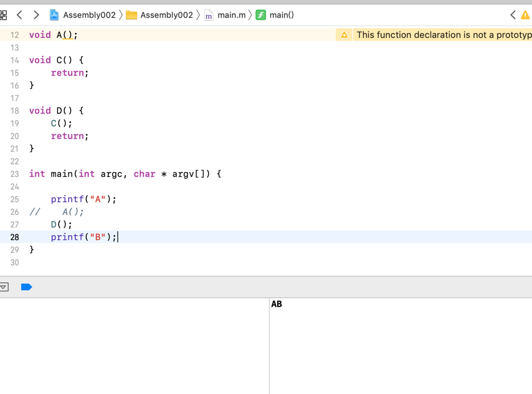Screen dimensions: 532x394
Task: Toggle breakpoints activation blue icon
Action: tap(27, 287)
